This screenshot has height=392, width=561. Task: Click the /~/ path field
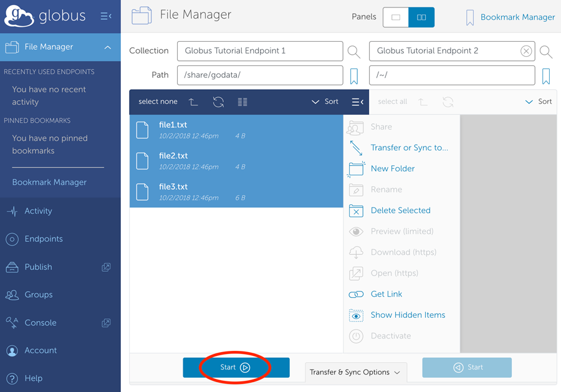coord(453,75)
